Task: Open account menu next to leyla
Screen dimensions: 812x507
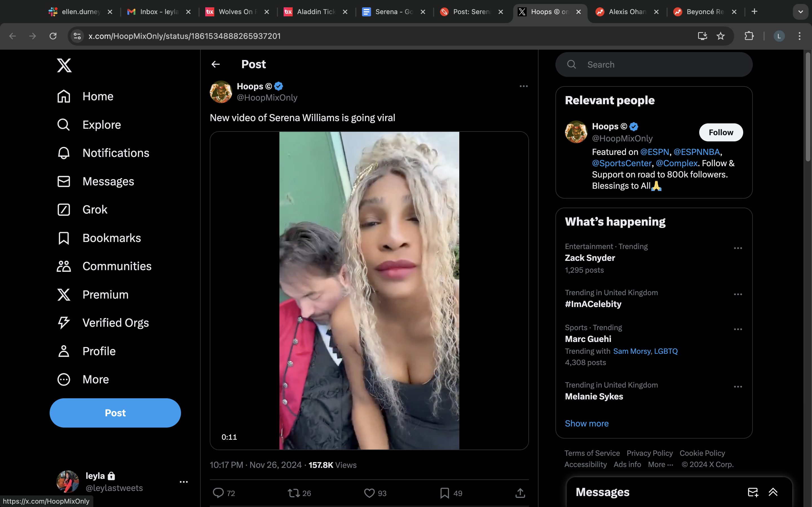Action: [x=184, y=482]
